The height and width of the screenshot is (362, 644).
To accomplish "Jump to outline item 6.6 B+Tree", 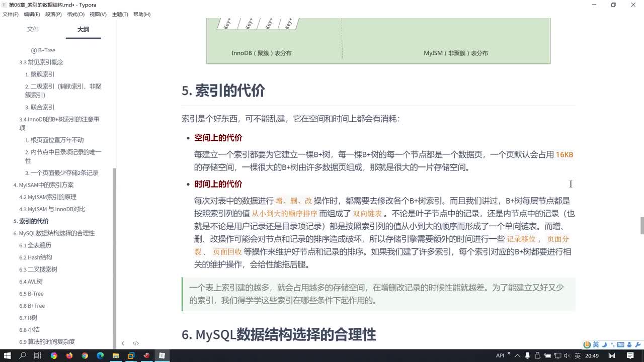I will (32, 306).
